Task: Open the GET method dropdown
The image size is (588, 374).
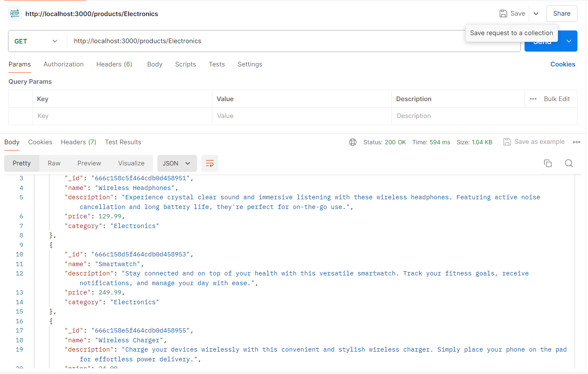Action: point(36,41)
